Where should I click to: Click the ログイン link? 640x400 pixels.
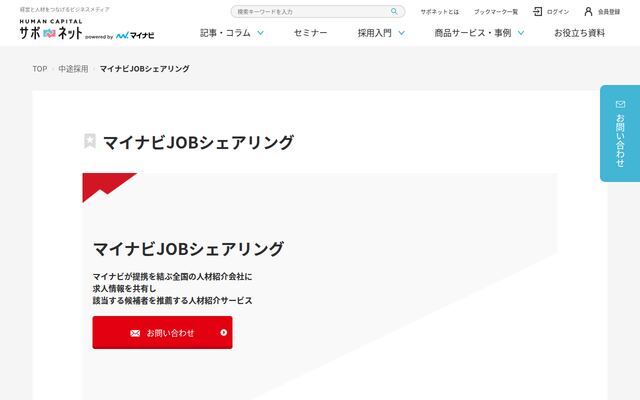coord(558,12)
